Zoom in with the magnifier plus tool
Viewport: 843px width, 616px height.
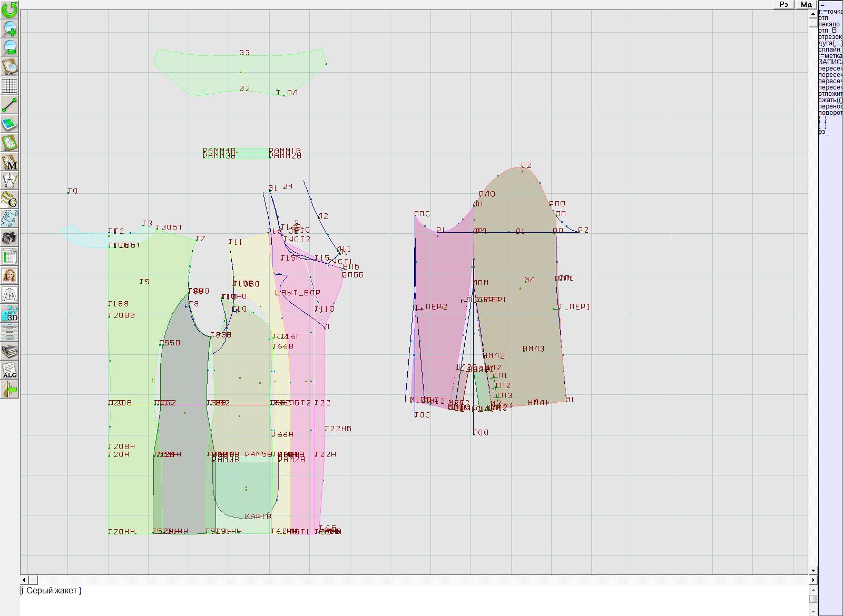[9, 28]
